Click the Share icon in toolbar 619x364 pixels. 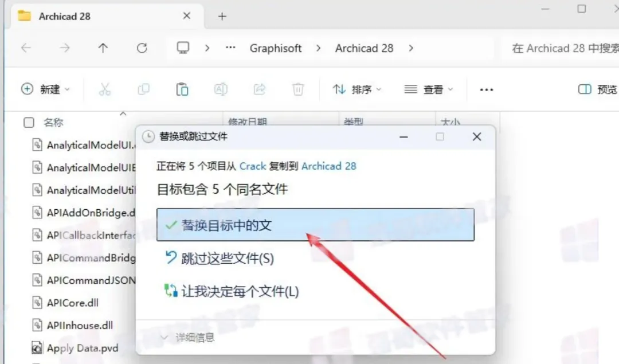click(260, 89)
